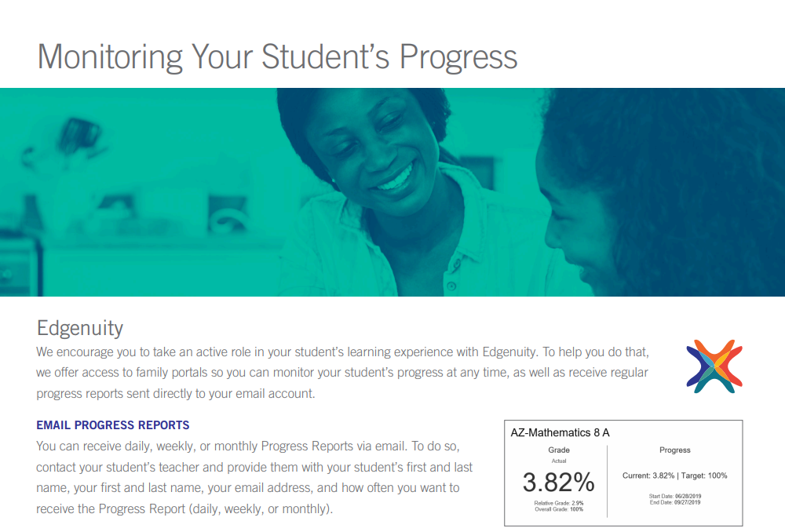Click the Start Date 06/28/2019 text
This screenshot has width=785, height=532.
(675, 497)
